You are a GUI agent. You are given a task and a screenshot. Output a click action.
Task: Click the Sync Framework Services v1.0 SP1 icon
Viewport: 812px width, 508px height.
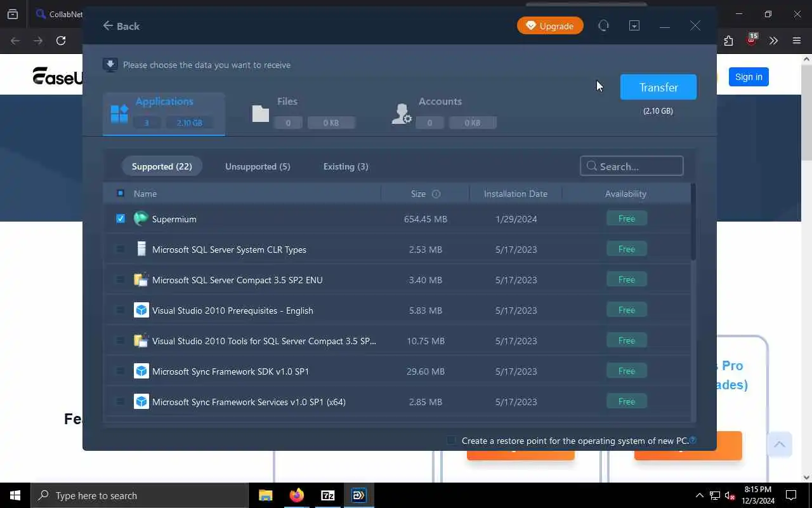tap(141, 401)
